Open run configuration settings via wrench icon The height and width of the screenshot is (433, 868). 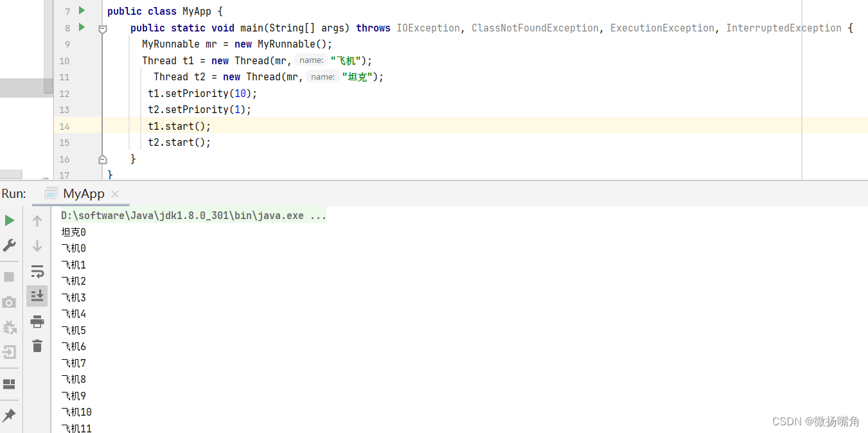10,245
